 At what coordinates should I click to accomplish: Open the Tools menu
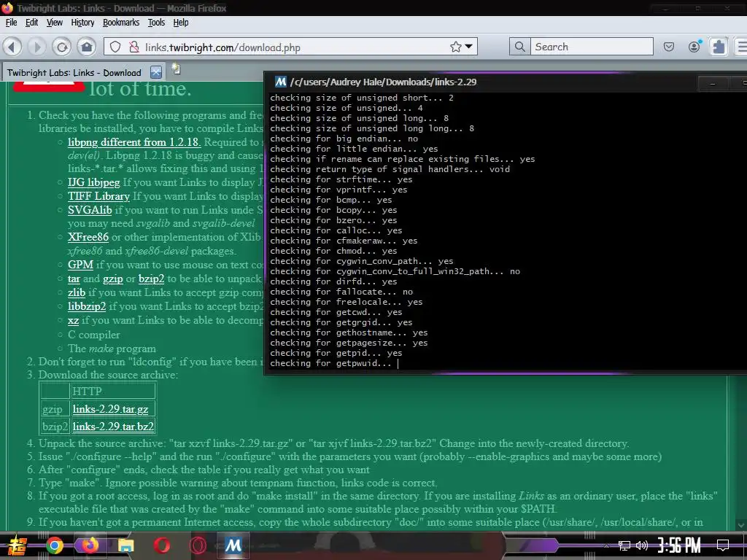click(156, 23)
